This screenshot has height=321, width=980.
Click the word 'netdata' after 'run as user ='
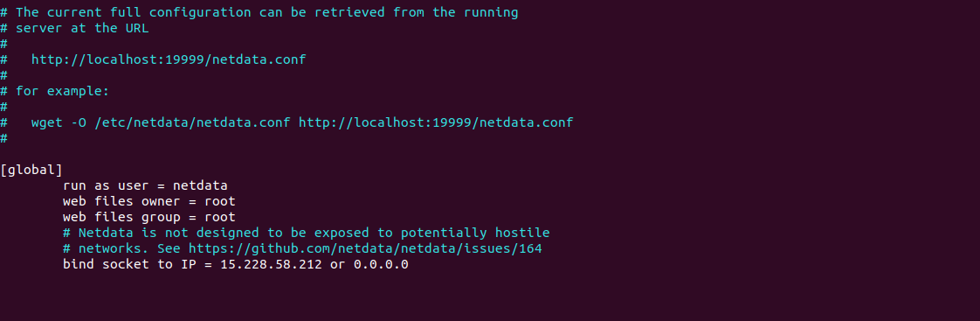click(x=200, y=185)
